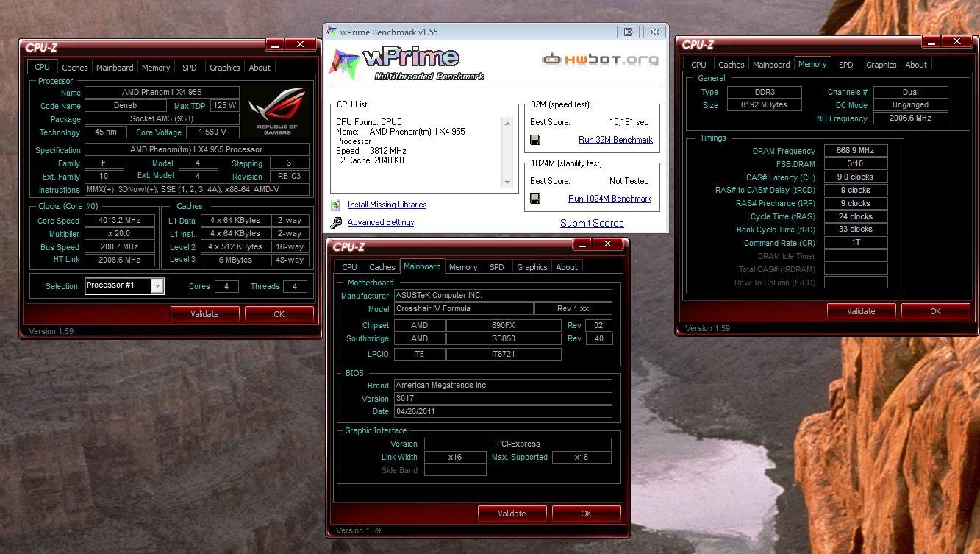Click the CPU List scroll up arrow
Viewport: 980px width, 554px height.
point(507,124)
